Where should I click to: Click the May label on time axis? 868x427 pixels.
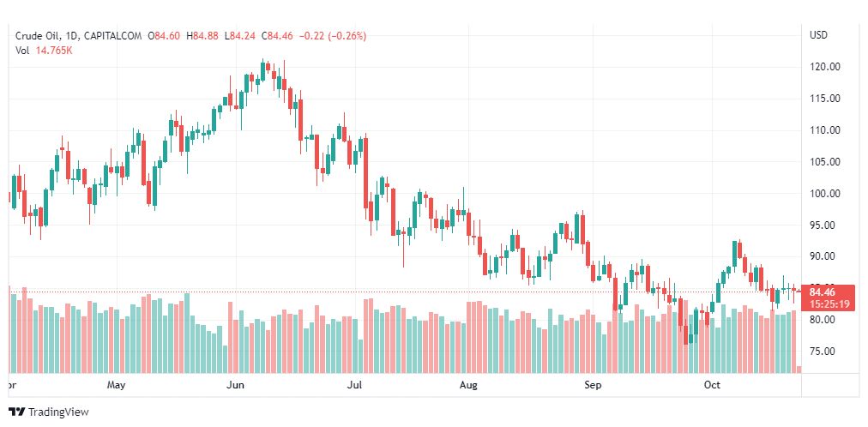point(117,386)
